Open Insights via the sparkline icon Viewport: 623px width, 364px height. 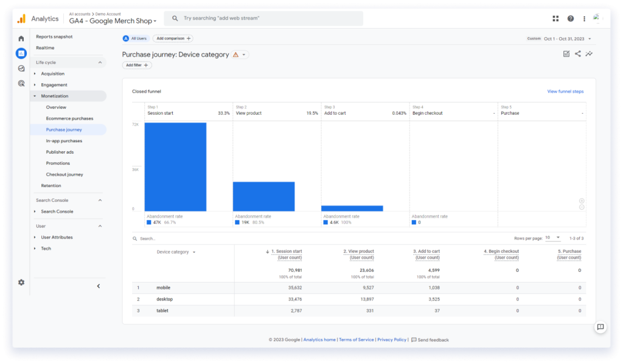[x=589, y=53]
